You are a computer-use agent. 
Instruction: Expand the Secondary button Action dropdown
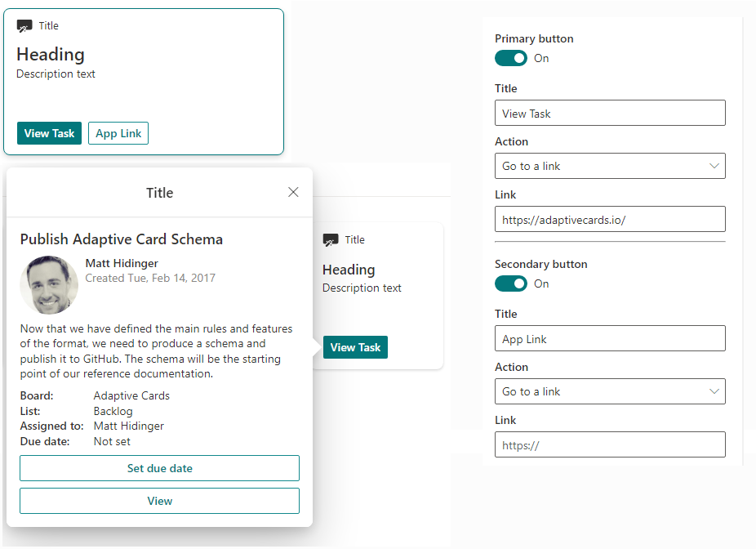610,391
